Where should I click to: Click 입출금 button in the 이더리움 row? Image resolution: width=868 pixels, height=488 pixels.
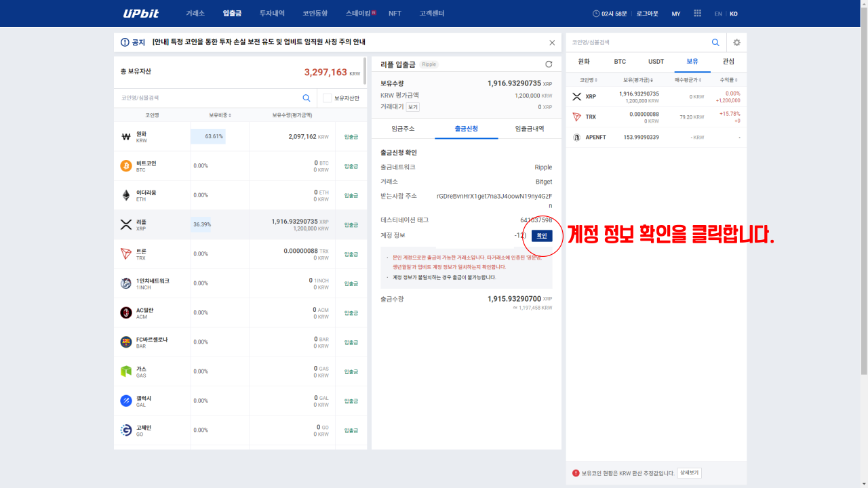point(351,195)
